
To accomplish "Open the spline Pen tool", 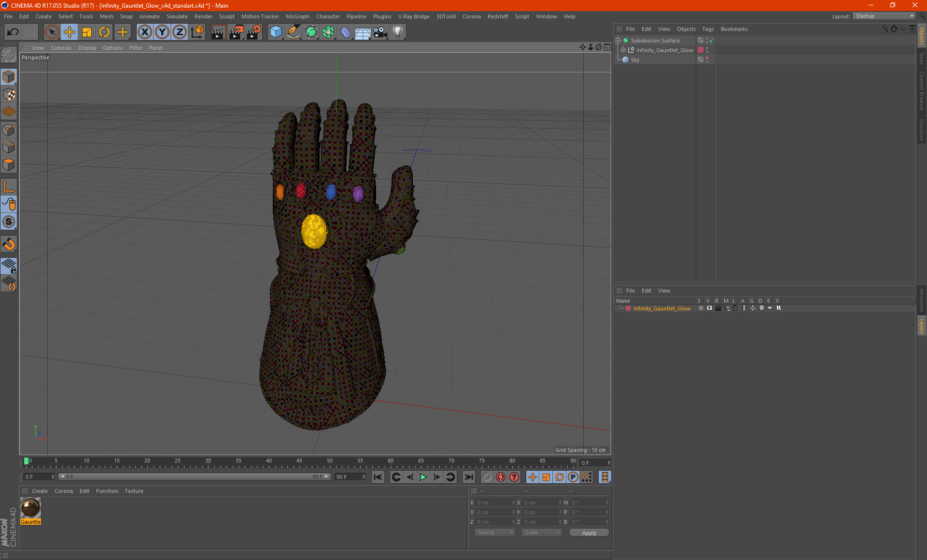I will pyautogui.click(x=293, y=32).
